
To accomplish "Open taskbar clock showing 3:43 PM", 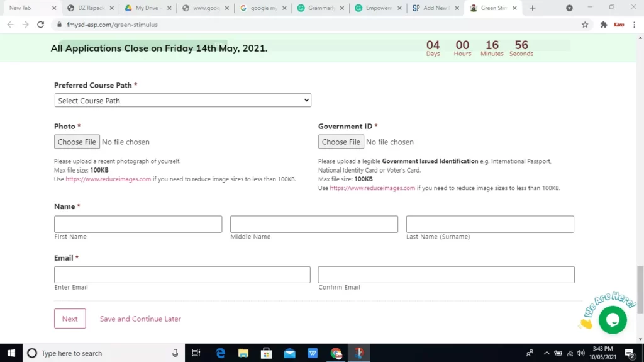I will coord(603,353).
